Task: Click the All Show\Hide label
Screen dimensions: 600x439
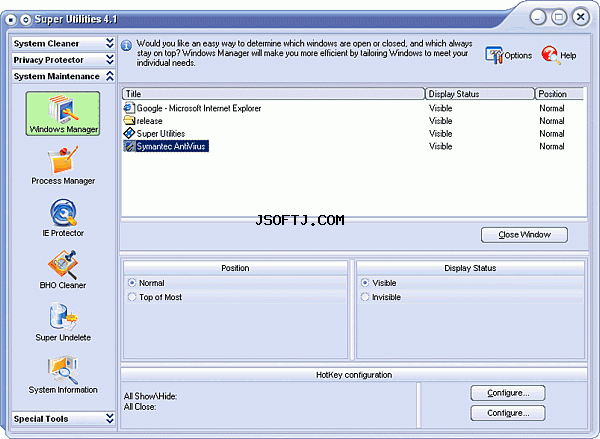Action: coord(150,396)
